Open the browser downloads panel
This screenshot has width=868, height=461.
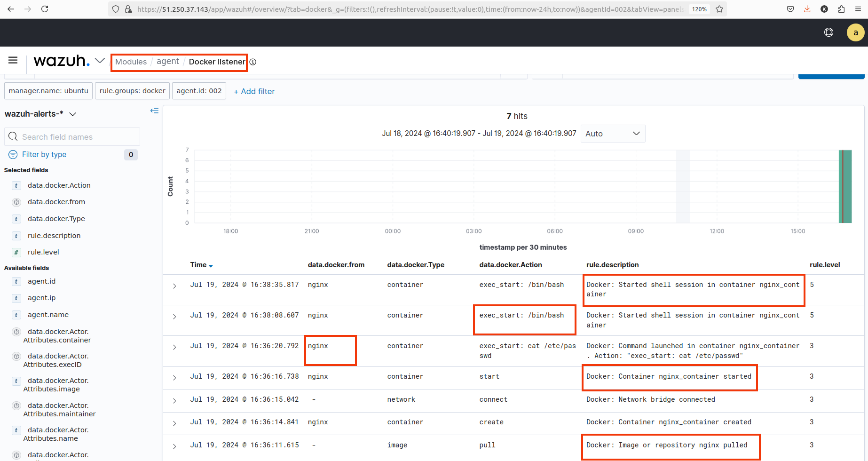(807, 9)
